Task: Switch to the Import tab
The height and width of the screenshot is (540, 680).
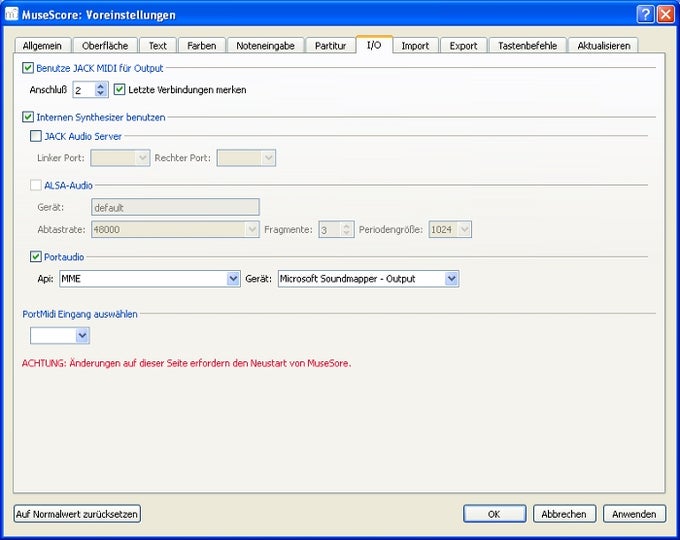Action: click(415, 46)
